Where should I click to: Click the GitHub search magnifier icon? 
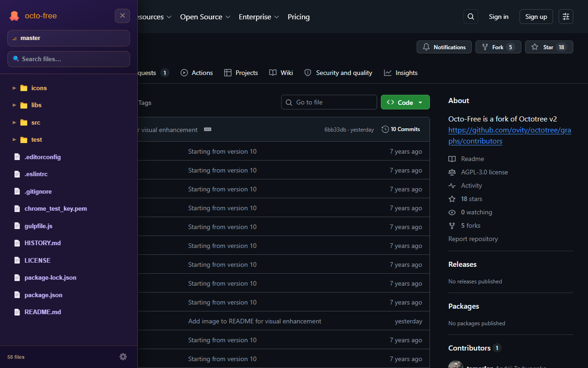click(x=471, y=17)
